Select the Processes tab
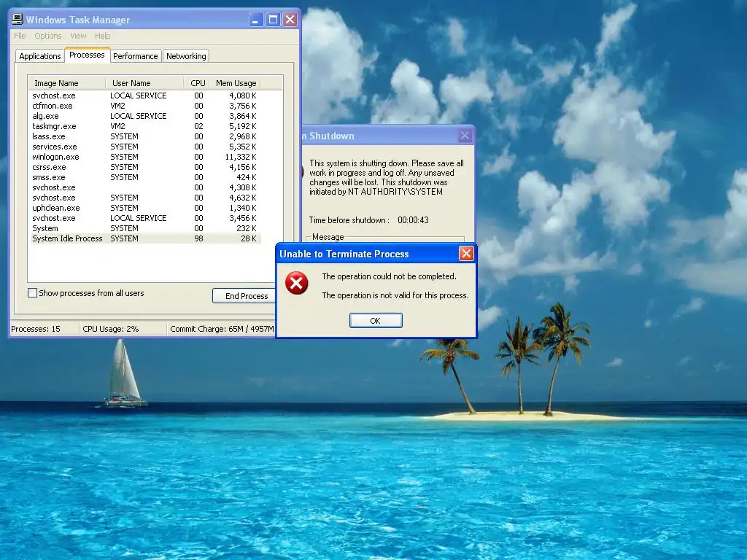Viewport: 747px width, 560px height. click(x=87, y=55)
